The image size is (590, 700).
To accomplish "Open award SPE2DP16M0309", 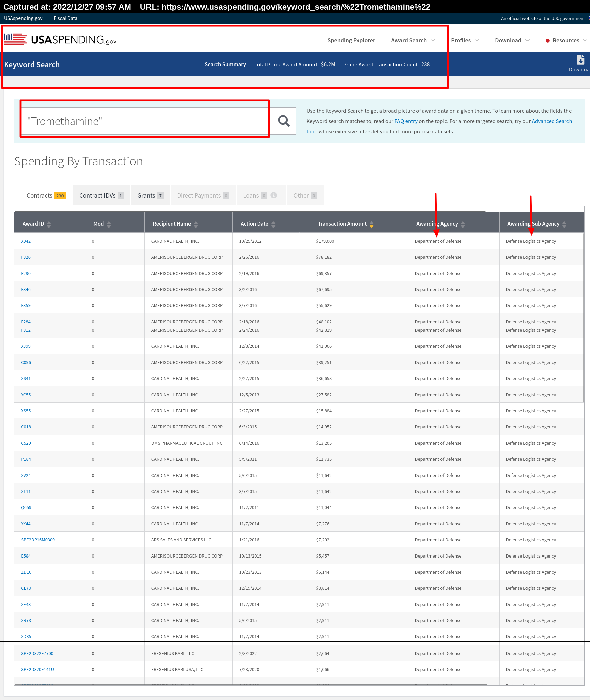I will (x=38, y=540).
